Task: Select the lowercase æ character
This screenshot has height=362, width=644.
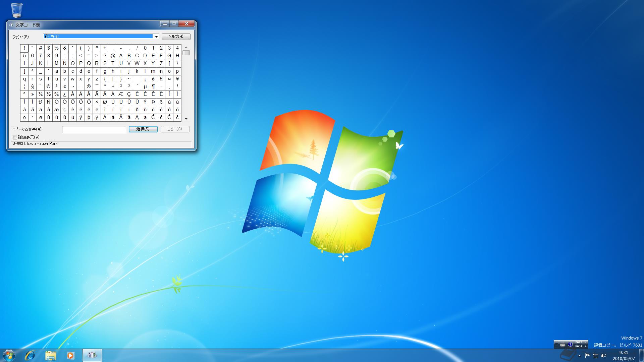Action: click(x=57, y=110)
